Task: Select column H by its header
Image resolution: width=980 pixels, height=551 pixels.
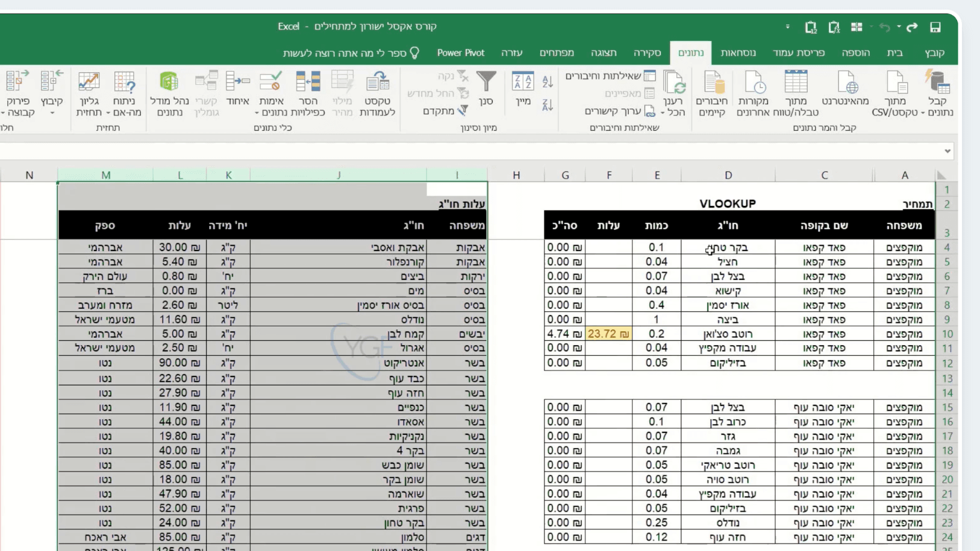Action: (x=516, y=175)
